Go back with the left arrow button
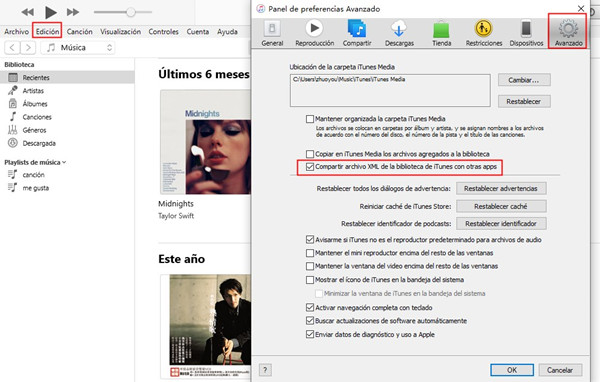This screenshot has height=382, width=600. coord(12,47)
